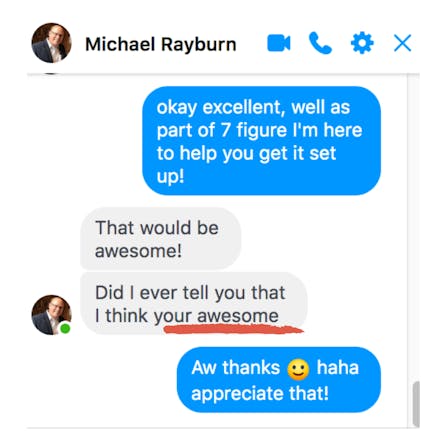
Task: Open Michael Rayburn's header profile picture
Action: (x=51, y=43)
